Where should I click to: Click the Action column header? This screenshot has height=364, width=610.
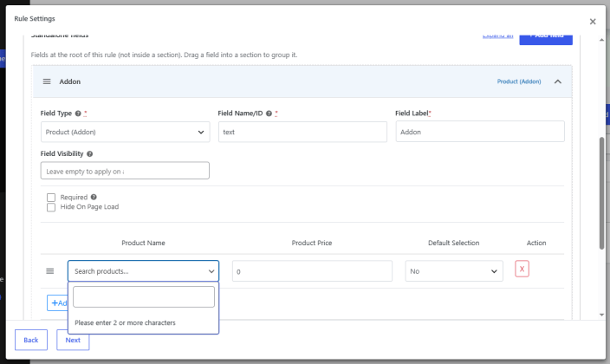536,243
